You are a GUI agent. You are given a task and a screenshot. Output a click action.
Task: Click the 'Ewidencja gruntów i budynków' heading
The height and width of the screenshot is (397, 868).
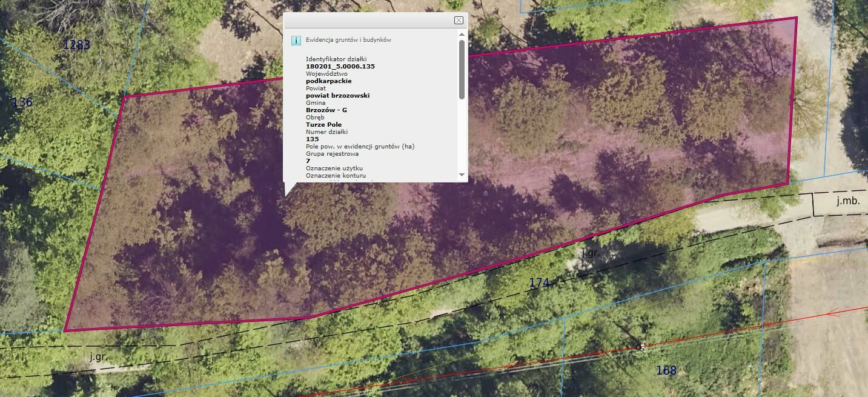pos(348,40)
